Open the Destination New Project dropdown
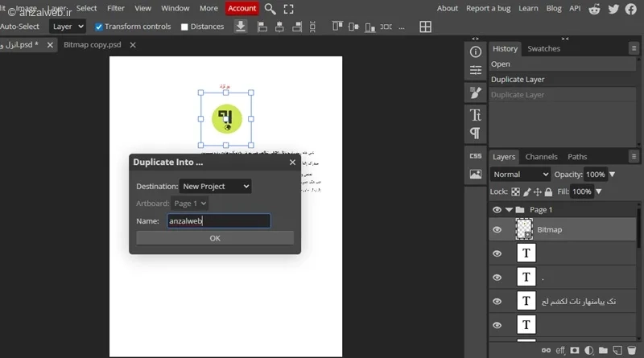644x358 pixels. [215, 187]
